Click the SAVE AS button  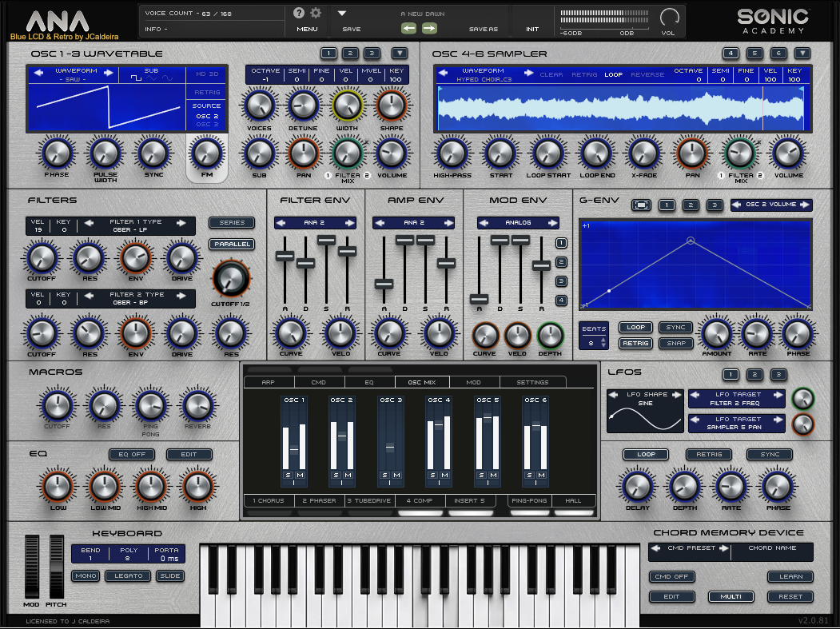tap(484, 29)
